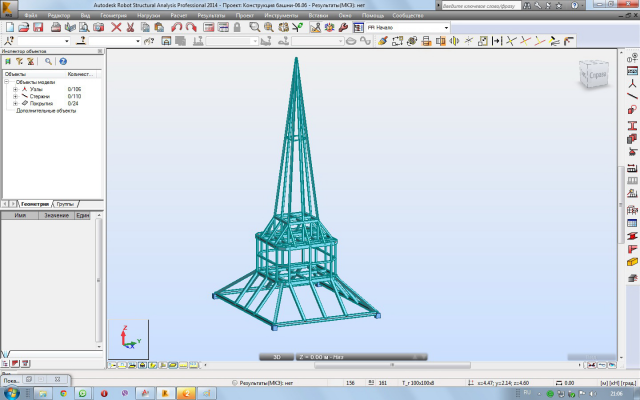The height and width of the screenshot is (400, 640).
Task: Click the Результаты (МКЭ) status indicator
Action: click(x=262, y=383)
